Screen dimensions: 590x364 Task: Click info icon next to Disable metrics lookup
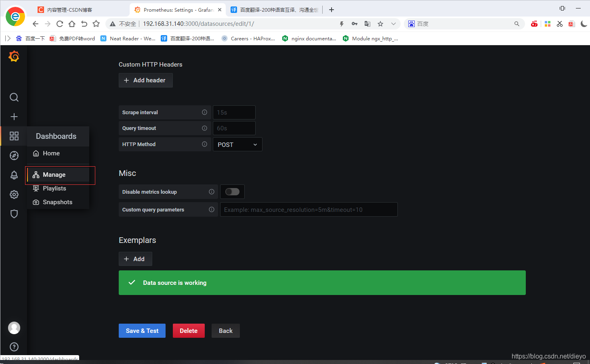pos(212,192)
